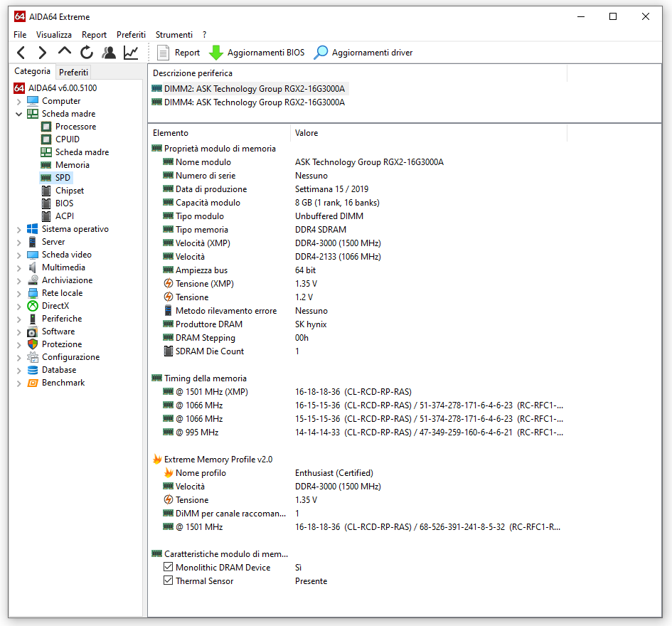The image size is (672, 626).
Task: Expand the Scheda video tree node
Action: pyautogui.click(x=19, y=255)
